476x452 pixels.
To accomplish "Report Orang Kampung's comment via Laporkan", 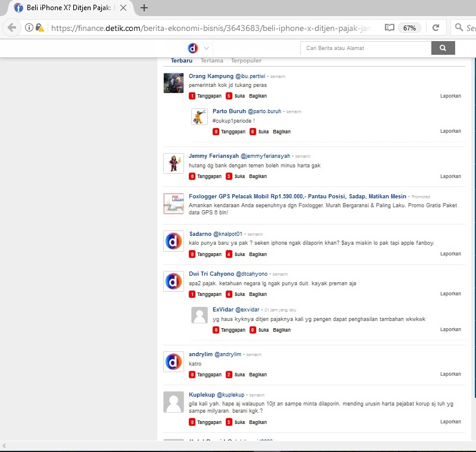I will click(450, 96).
